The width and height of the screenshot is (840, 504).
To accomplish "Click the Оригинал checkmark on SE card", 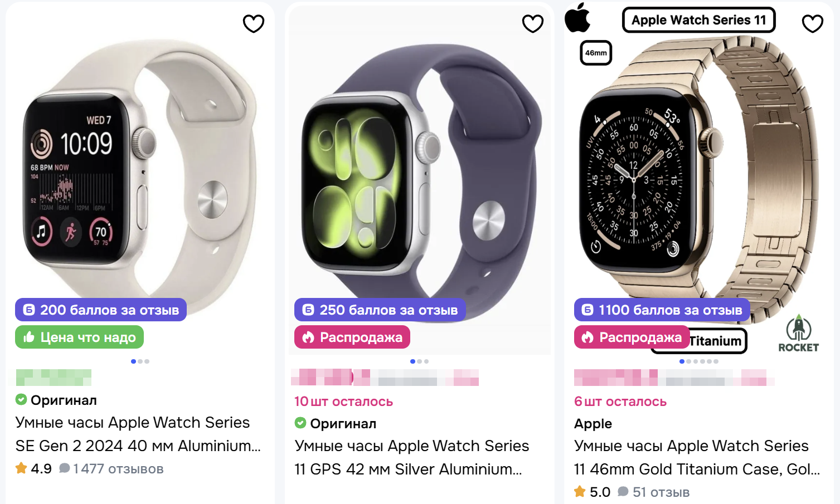I will tap(21, 400).
